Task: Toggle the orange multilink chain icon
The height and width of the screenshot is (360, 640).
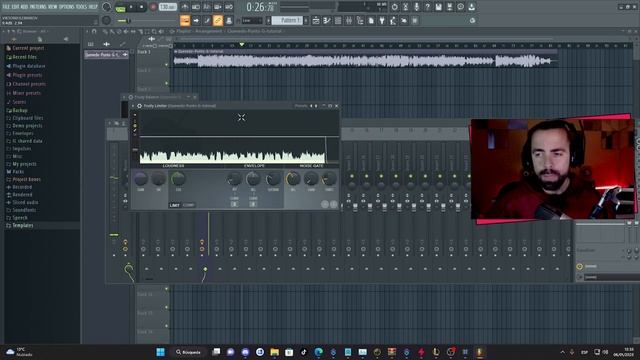Action: pos(218,20)
